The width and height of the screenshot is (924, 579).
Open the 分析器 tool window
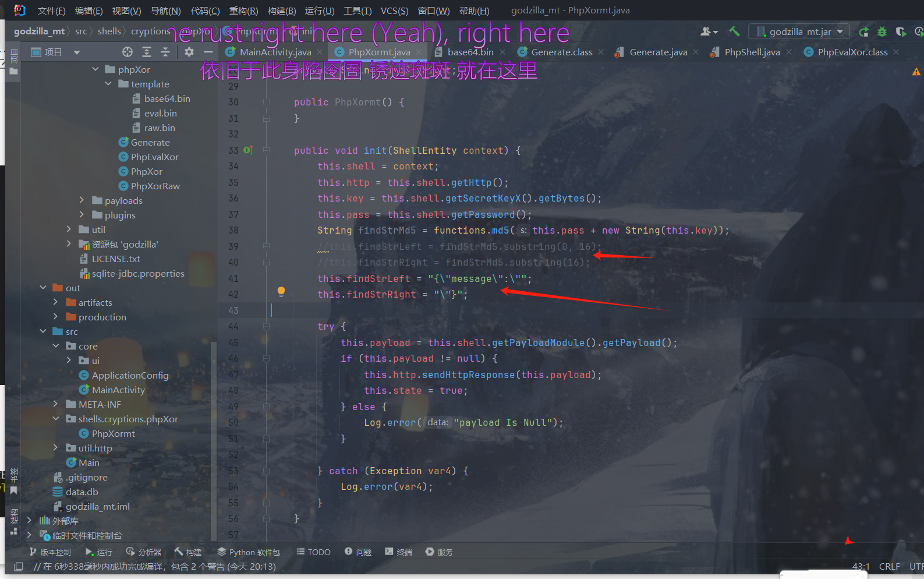pos(144,552)
